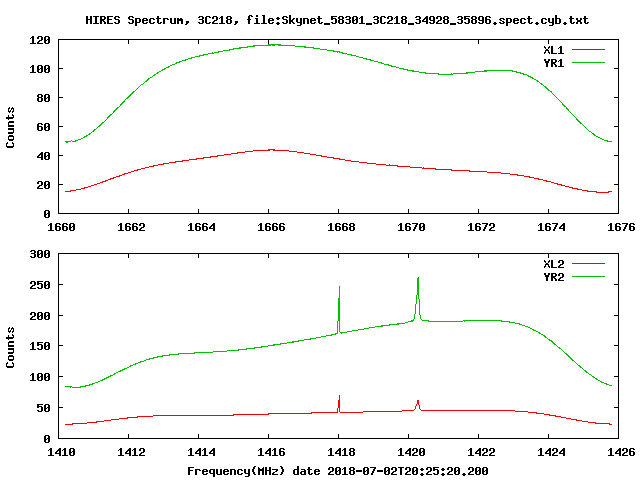Click the green YR1 legend line sample

(x=588, y=63)
